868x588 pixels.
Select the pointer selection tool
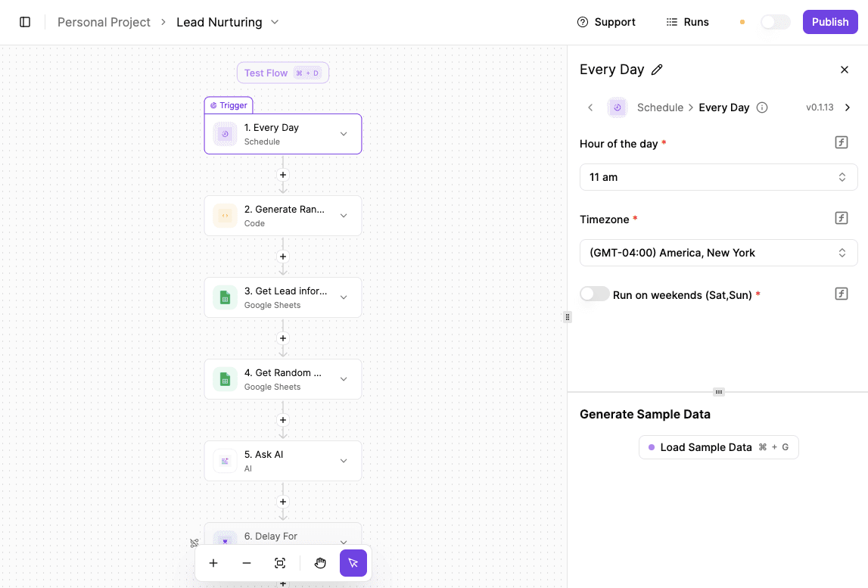(353, 563)
